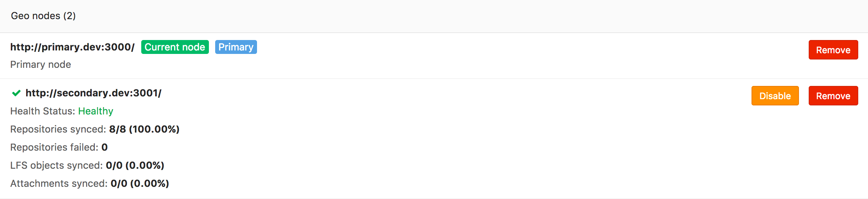Click the Attachments synced label

click(59, 184)
